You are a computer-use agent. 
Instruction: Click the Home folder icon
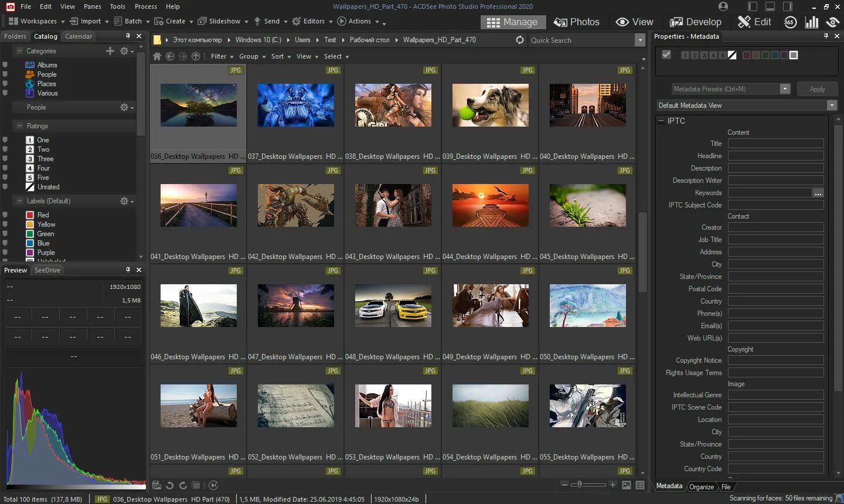pyautogui.click(x=157, y=56)
